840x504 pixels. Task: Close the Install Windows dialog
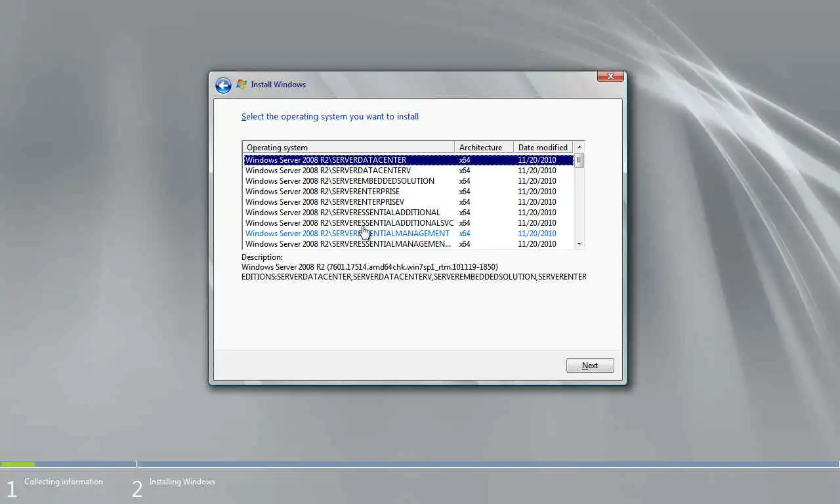(610, 77)
